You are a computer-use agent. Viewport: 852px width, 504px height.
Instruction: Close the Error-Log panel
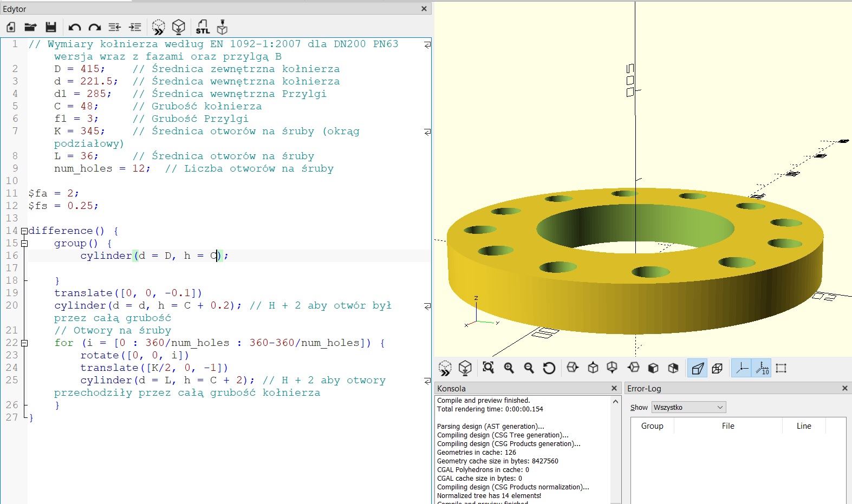(844, 388)
